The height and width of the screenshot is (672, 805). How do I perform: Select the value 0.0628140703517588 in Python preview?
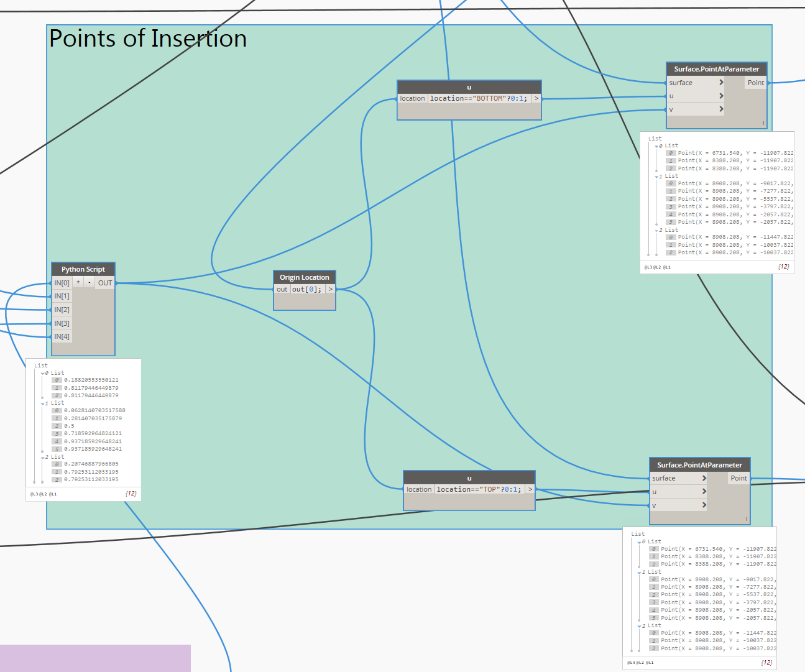(94, 410)
